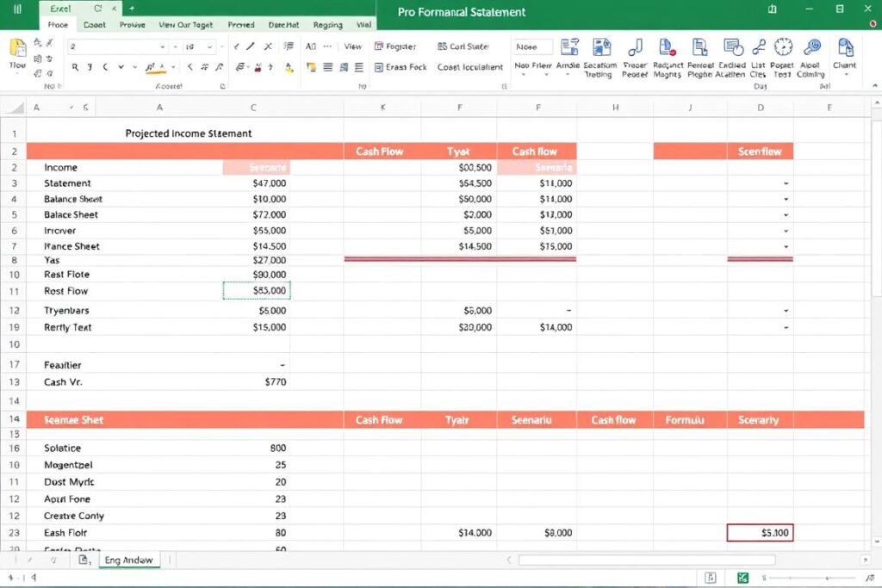Open the font size dropdown
882x588 pixels.
tap(211, 46)
